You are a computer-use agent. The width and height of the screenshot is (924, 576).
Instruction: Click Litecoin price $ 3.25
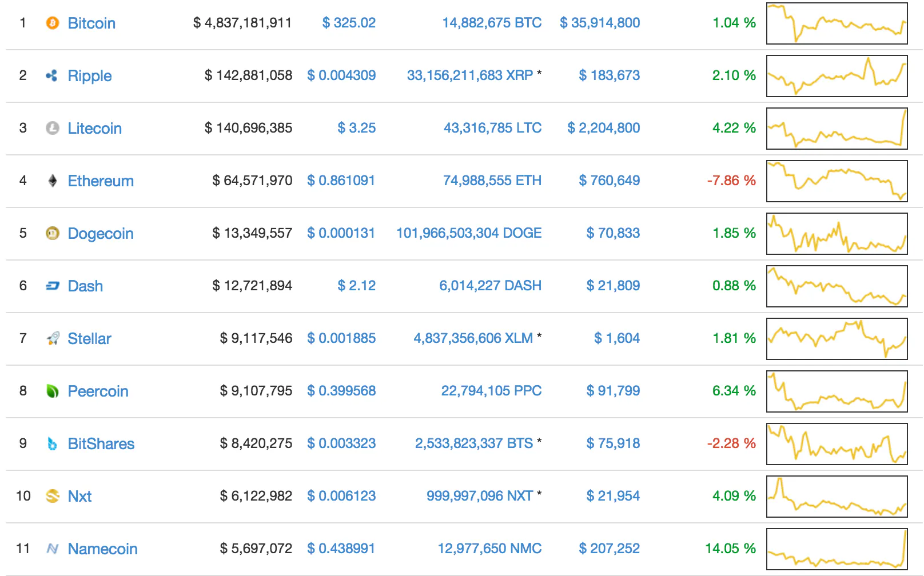tap(357, 128)
